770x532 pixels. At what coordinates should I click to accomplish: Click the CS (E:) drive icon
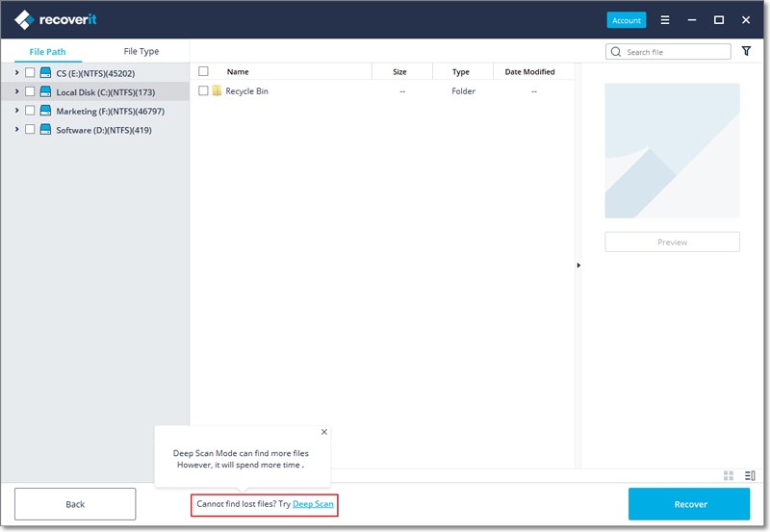pos(45,73)
